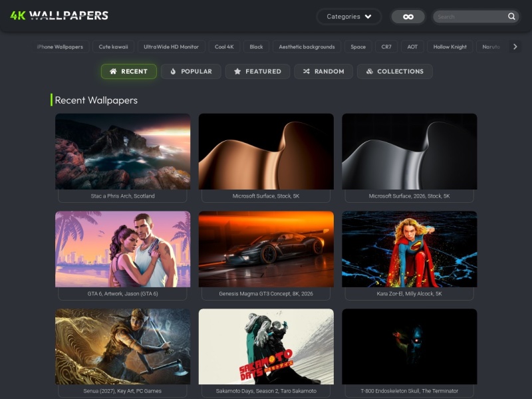
Task: Open the CR7 tag
Action: coord(386,47)
